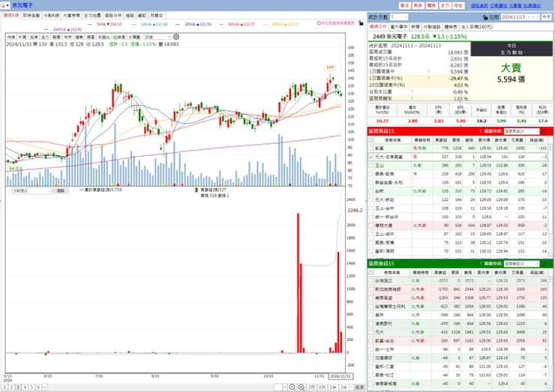The width and height of the screenshot is (555, 392).
Task: Switch to the 月營收 tab
Action: (x=157, y=16)
